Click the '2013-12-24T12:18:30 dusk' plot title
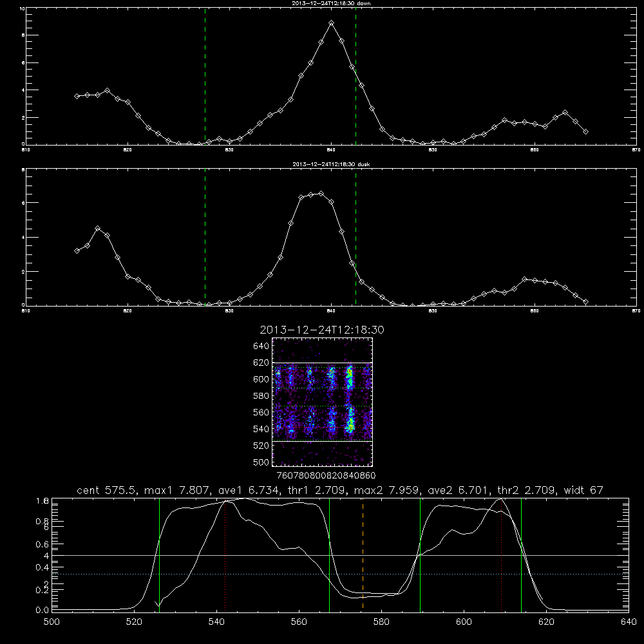Viewport: 644px width, 644px height. (x=331, y=164)
